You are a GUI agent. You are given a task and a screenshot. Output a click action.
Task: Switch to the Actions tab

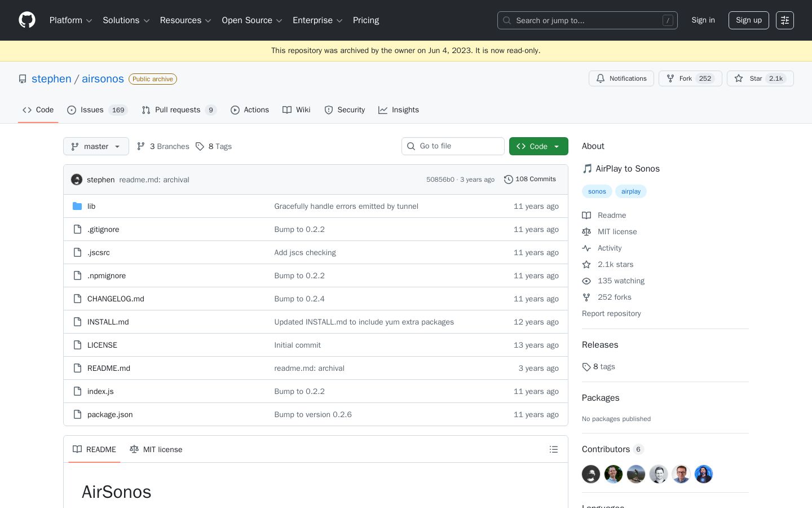coord(250,110)
